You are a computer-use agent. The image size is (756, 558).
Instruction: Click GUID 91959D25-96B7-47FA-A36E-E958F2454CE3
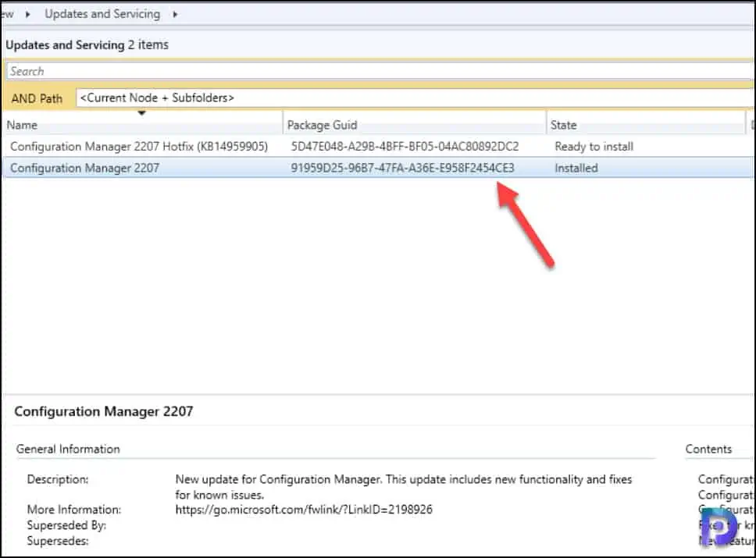click(402, 168)
